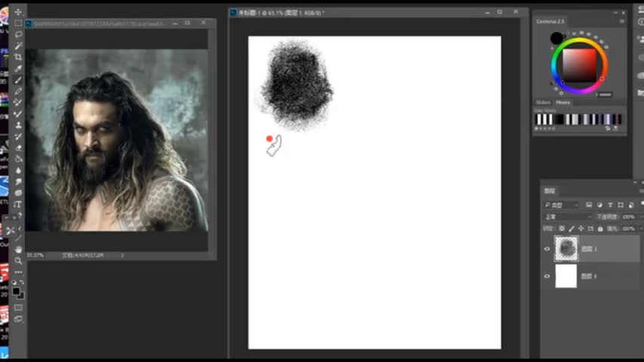
Task: Hide the white bottom layer
Action: (x=547, y=276)
